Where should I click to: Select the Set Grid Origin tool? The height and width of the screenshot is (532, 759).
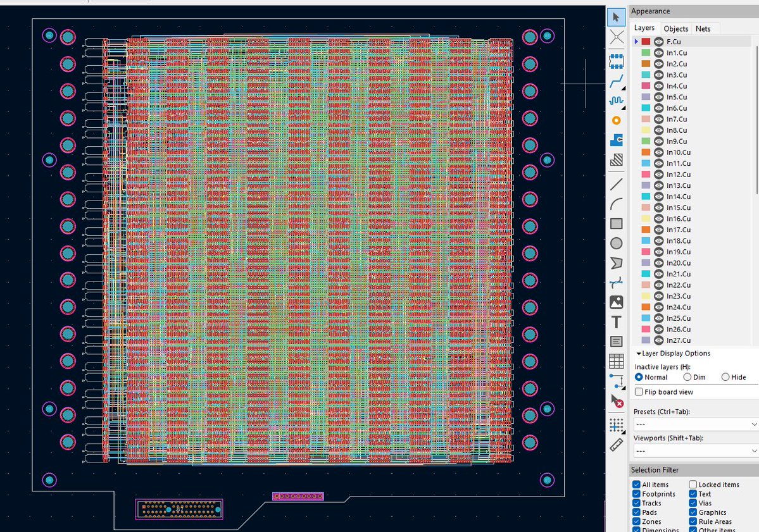point(616,425)
